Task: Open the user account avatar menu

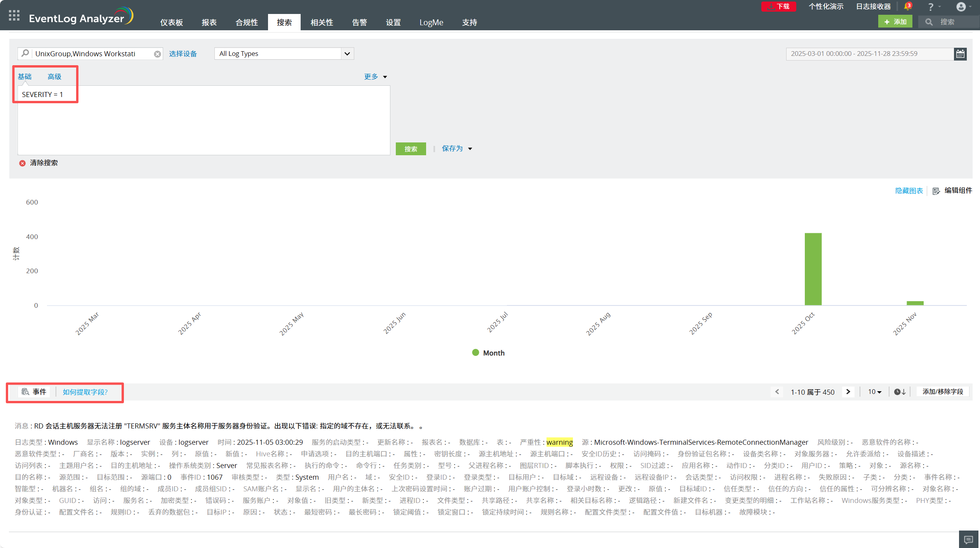Action: (961, 7)
